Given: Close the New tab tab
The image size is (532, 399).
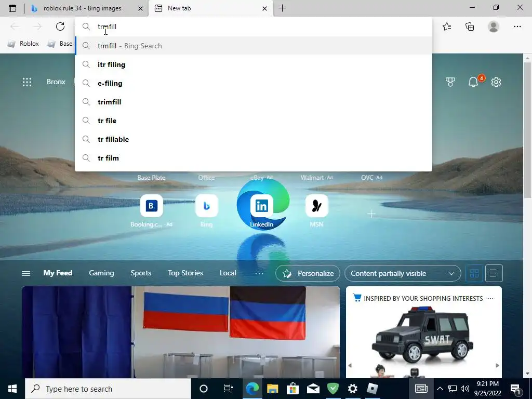Looking at the screenshot, I should coord(264,8).
